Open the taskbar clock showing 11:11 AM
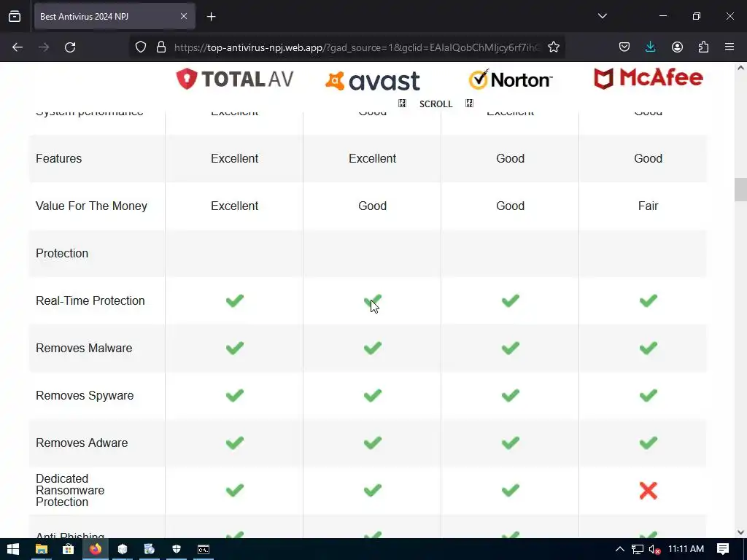Image resolution: width=747 pixels, height=560 pixels. point(686,549)
